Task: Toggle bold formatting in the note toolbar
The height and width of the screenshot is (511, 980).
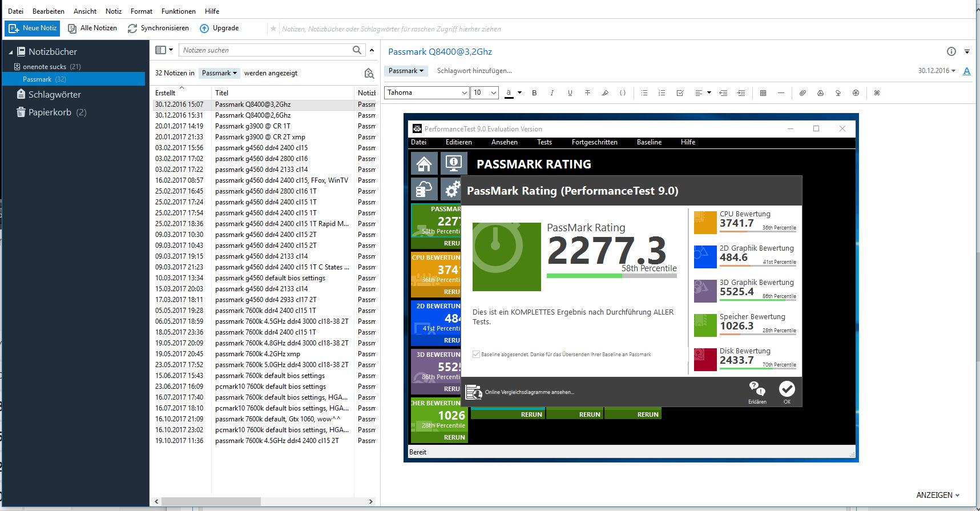Action: click(x=534, y=93)
